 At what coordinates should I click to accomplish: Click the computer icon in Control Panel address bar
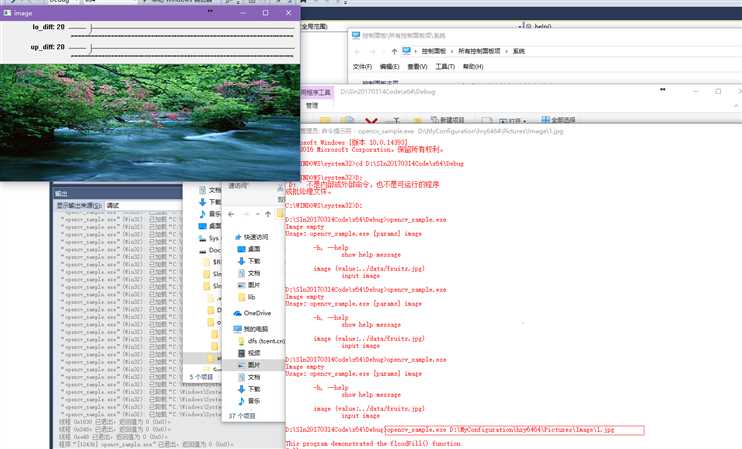[x=406, y=51]
